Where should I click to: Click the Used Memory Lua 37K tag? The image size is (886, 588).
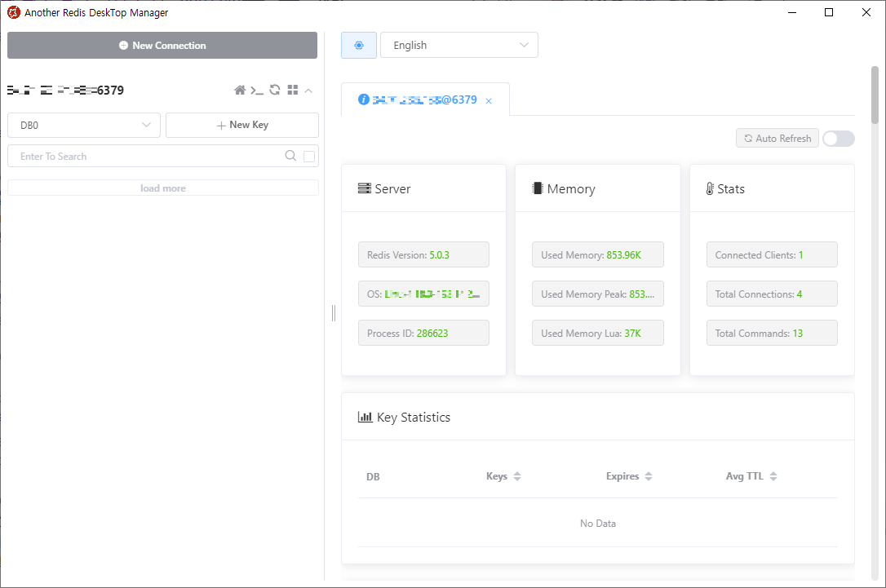click(x=598, y=334)
